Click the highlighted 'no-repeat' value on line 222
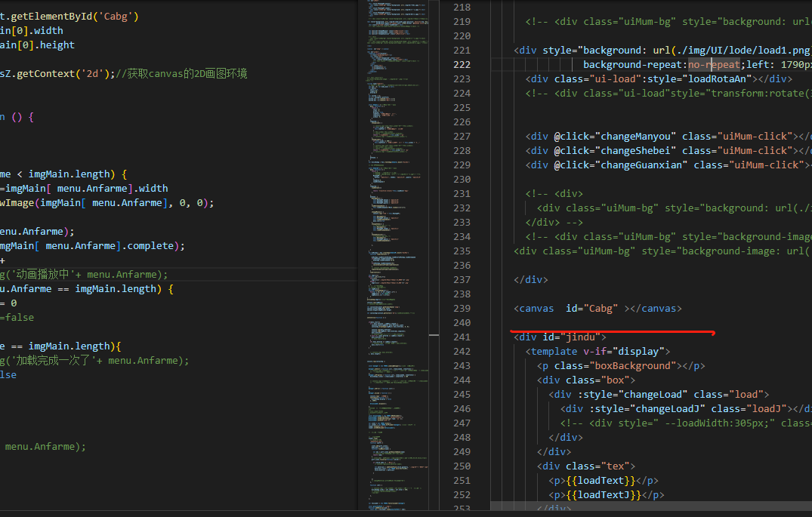The image size is (812, 517). [714, 65]
